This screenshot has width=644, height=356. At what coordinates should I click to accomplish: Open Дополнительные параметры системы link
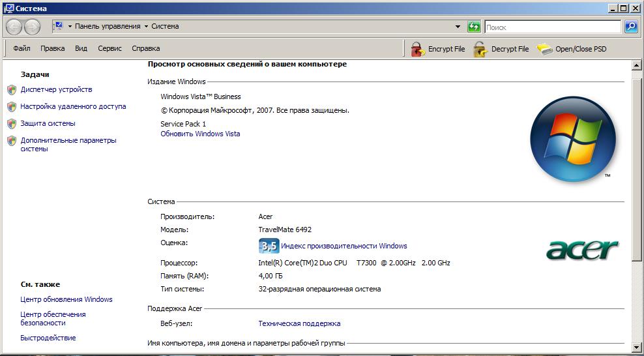point(68,145)
